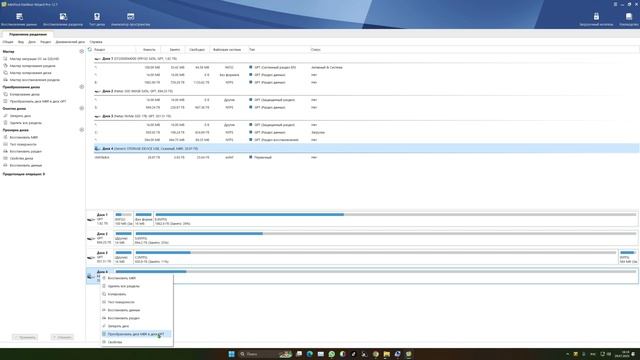Image resolution: width=640 pixels, height=360 pixels.
Task: Collapse the Convert Disk sidebar section
Action: pos(82,87)
